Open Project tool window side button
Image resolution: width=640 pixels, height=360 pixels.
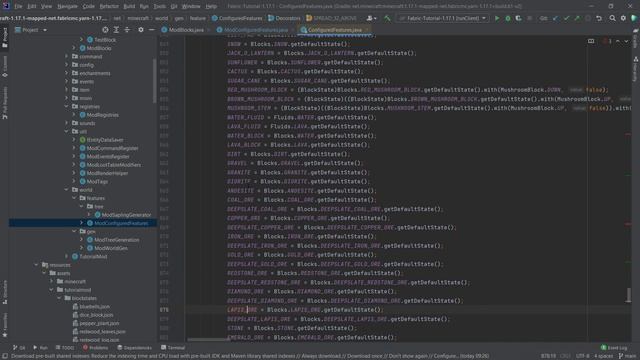point(4,38)
